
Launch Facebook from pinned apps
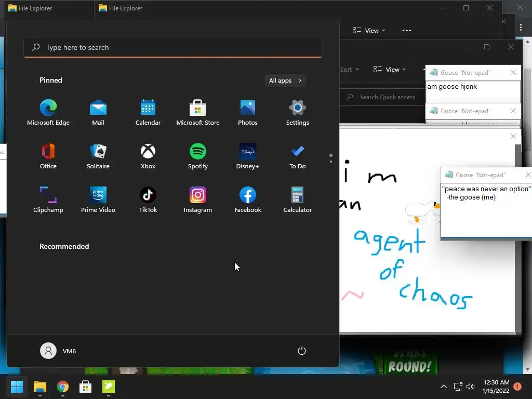point(248,200)
